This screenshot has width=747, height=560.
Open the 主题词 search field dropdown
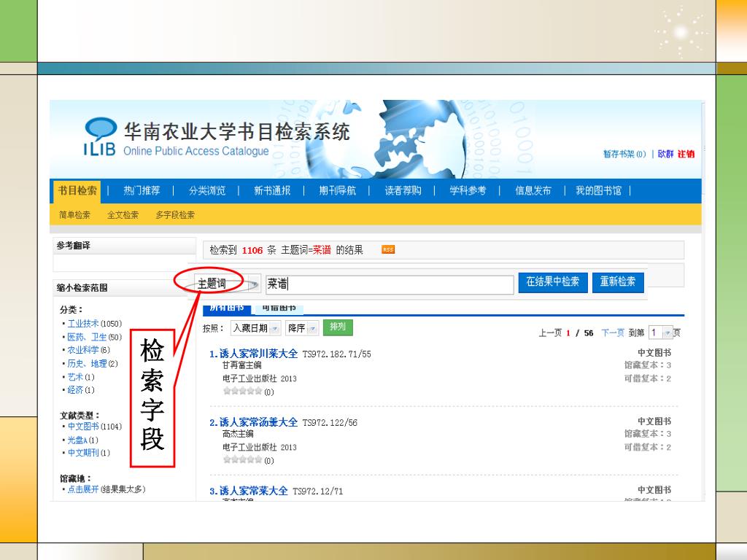pyautogui.click(x=228, y=284)
